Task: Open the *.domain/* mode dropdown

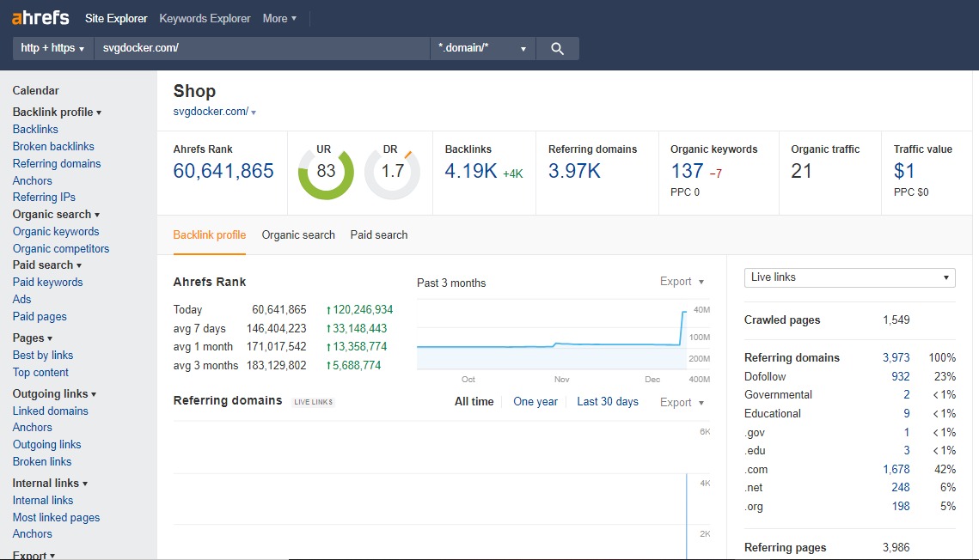Action: [481, 49]
